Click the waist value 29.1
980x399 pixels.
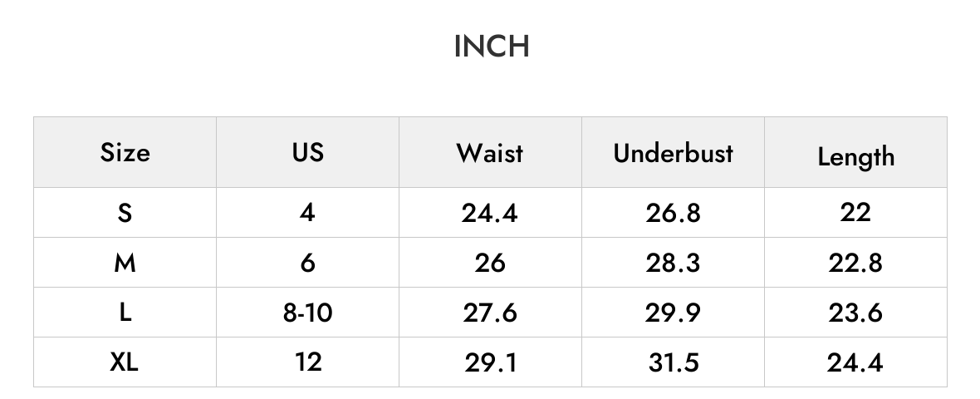click(491, 362)
